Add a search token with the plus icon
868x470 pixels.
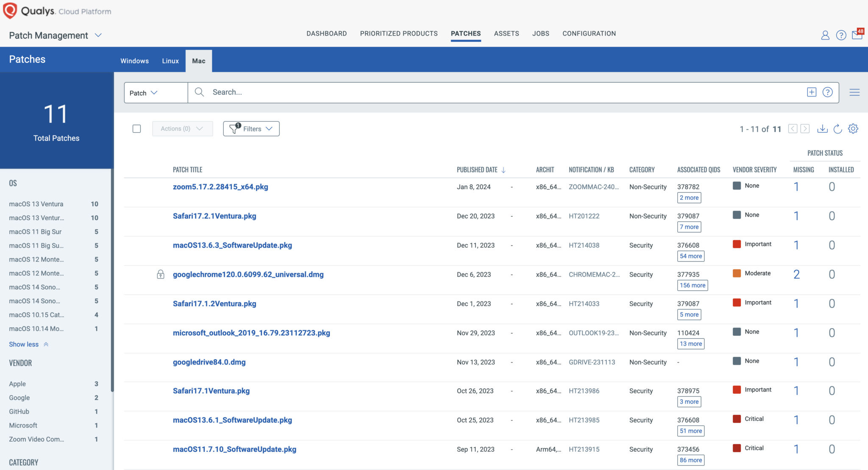[812, 92]
